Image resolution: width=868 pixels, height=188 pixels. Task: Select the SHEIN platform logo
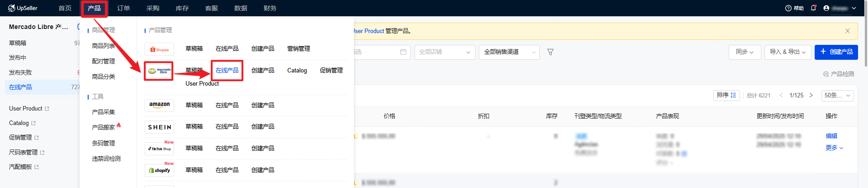tap(159, 127)
